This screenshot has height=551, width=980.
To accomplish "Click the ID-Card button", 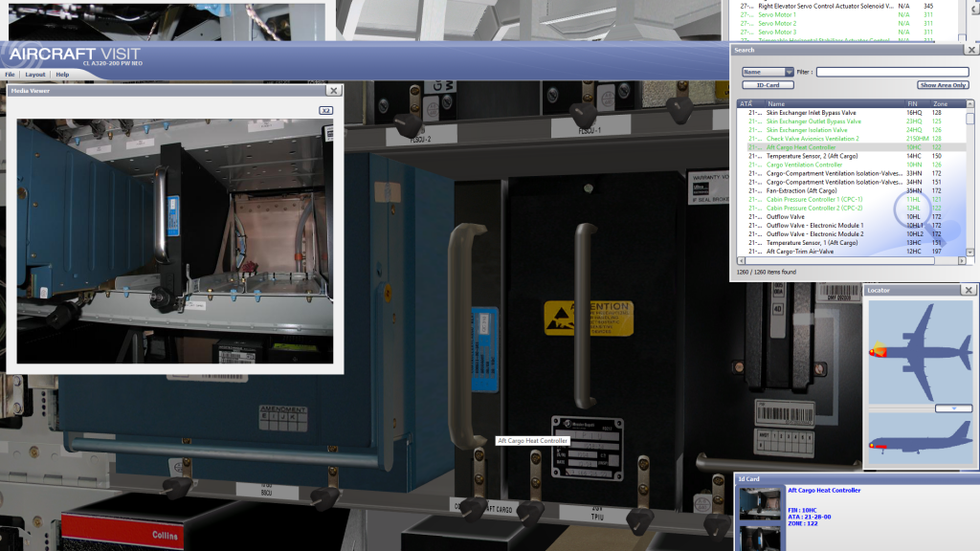I will [x=768, y=85].
